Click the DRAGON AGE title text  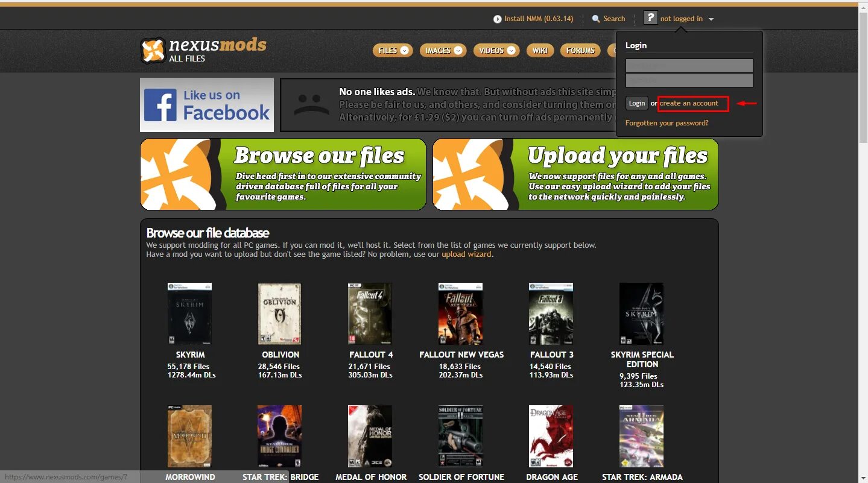tap(552, 477)
